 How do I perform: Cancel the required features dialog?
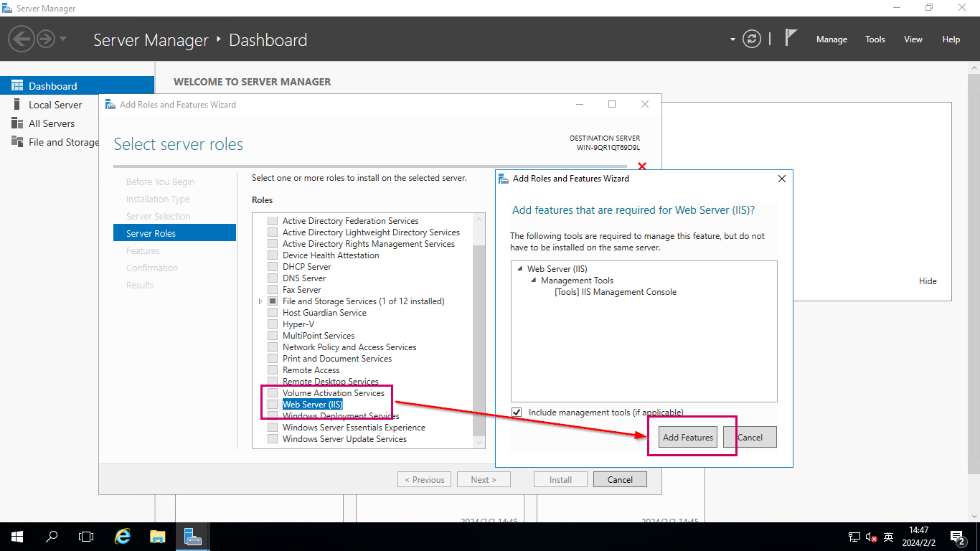[x=750, y=437]
